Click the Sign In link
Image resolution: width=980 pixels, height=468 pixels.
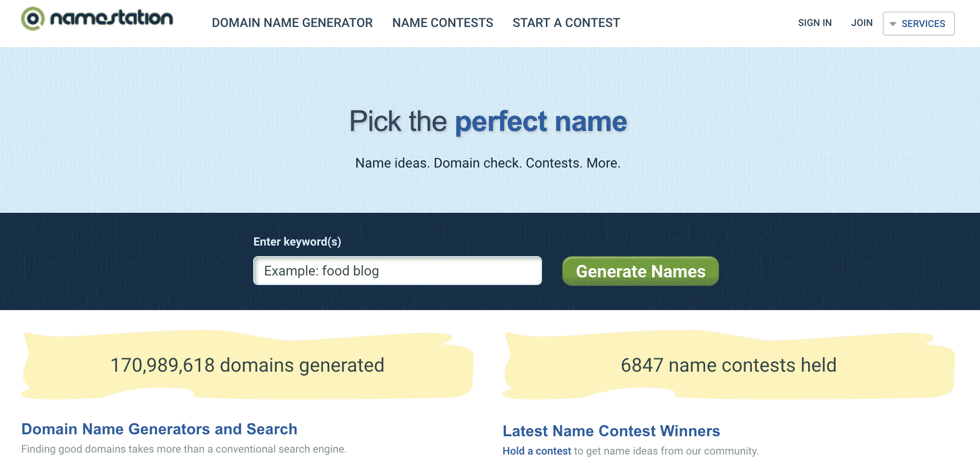pyautogui.click(x=814, y=23)
